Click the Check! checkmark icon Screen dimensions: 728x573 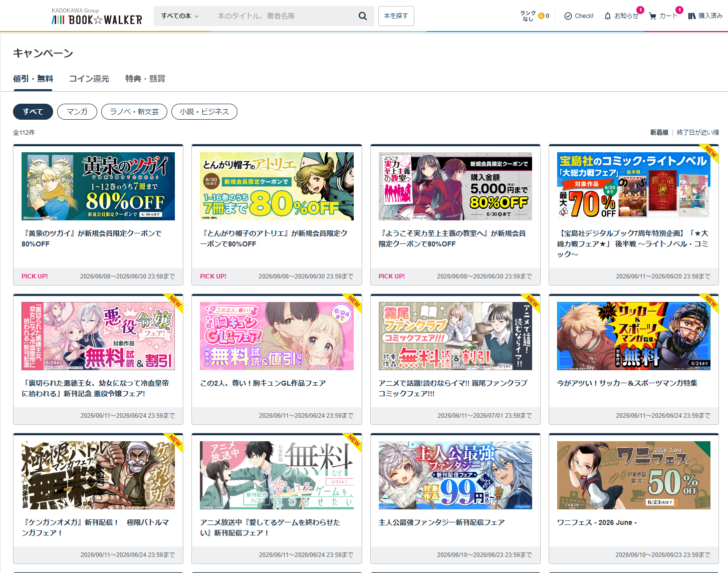568,16
